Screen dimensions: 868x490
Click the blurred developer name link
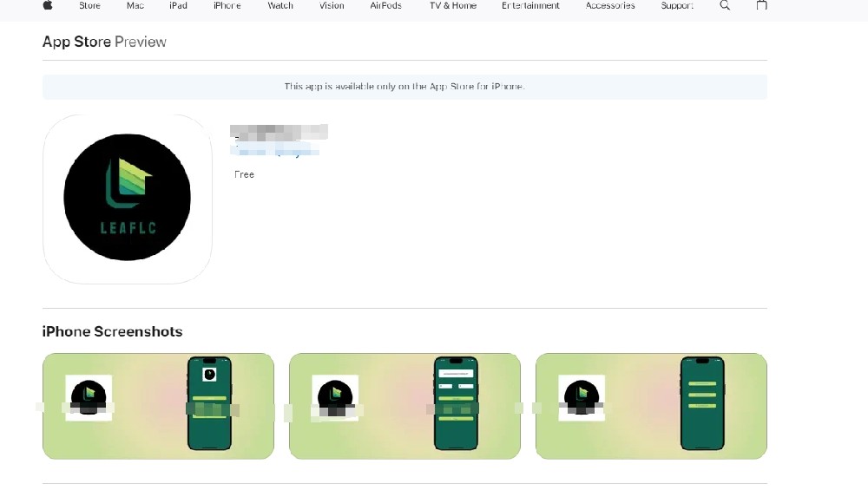(274, 152)
